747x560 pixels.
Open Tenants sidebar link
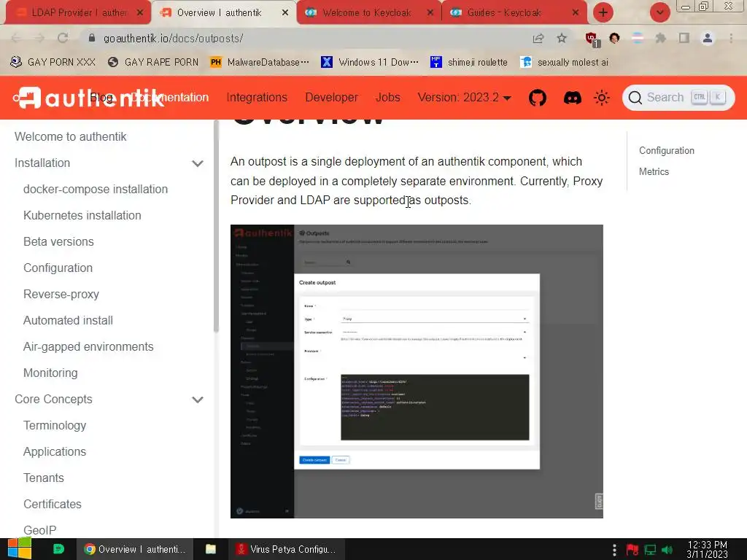[43, 478]
